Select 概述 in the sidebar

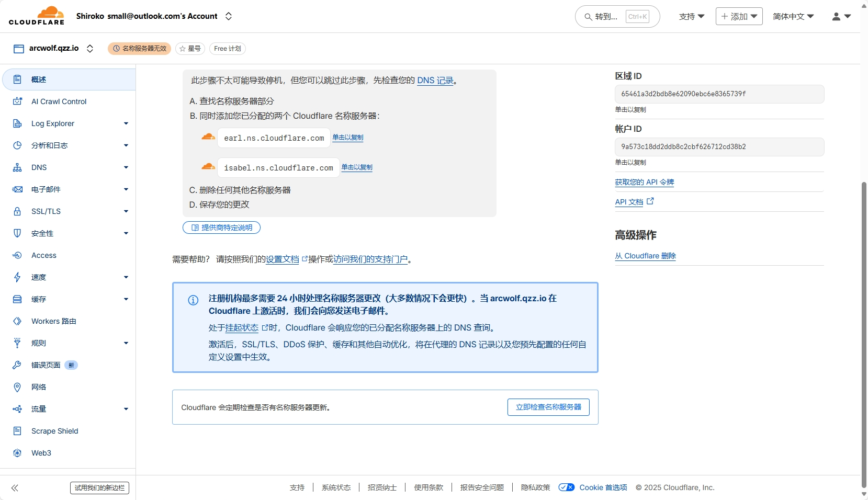point(39,79)
